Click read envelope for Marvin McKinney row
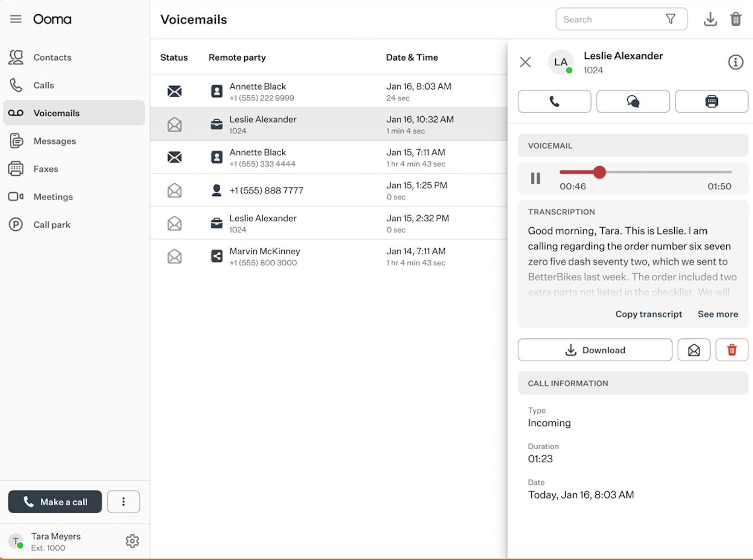The image size is (753, 560). 174,256
